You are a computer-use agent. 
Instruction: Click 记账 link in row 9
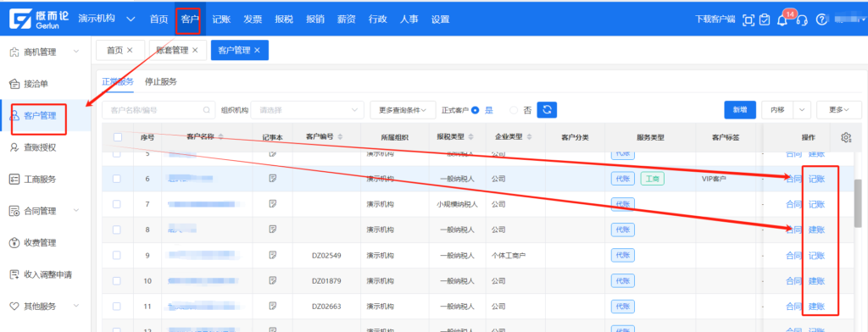816,256
